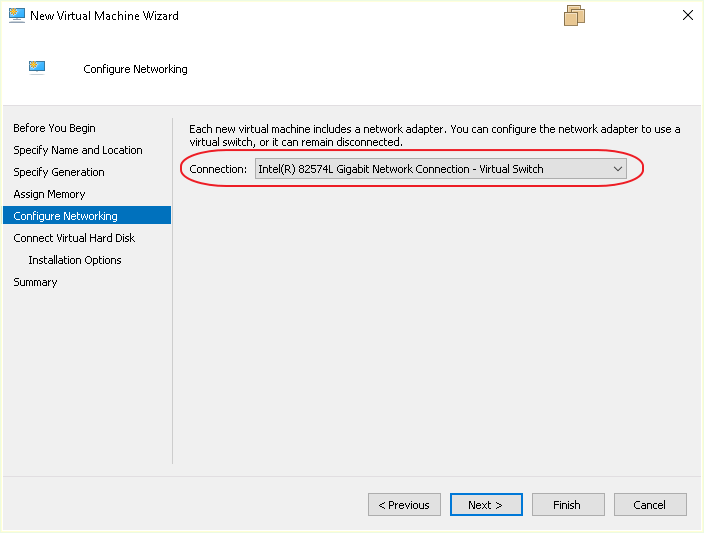Click the small computer icon beside the page heading
Screen dimensions: 704x533
tap(37, 68)
